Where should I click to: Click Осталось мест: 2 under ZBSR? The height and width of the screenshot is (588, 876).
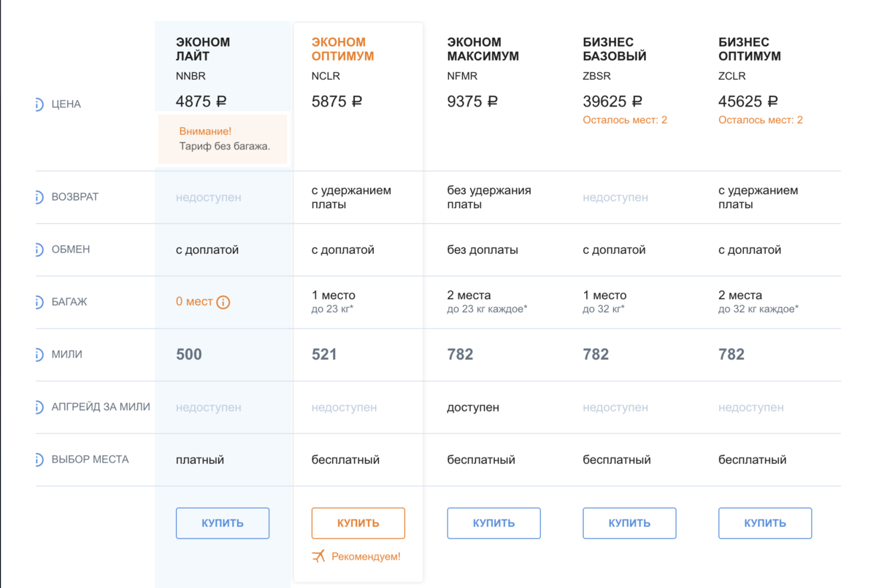click(x=625, y=120)
